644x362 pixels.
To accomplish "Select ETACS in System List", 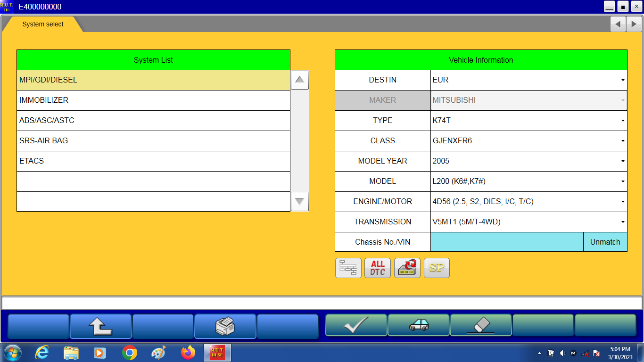I will click(153, 161).
